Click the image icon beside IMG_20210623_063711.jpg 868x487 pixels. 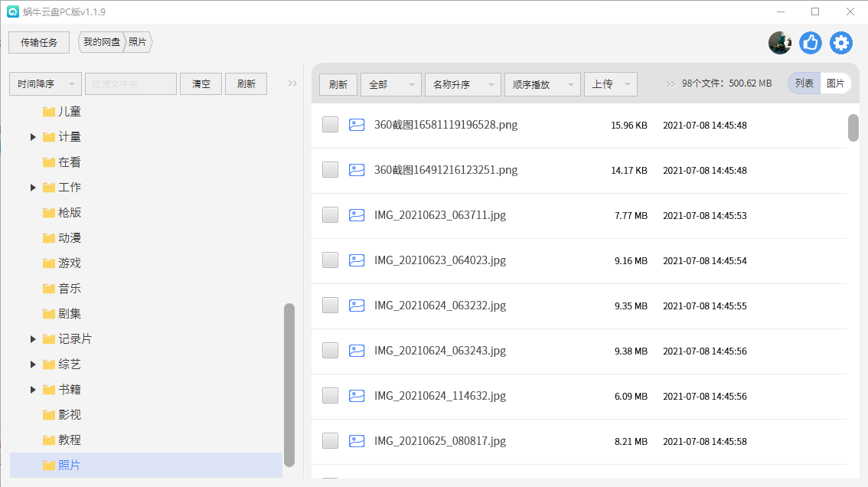(357, 215)
